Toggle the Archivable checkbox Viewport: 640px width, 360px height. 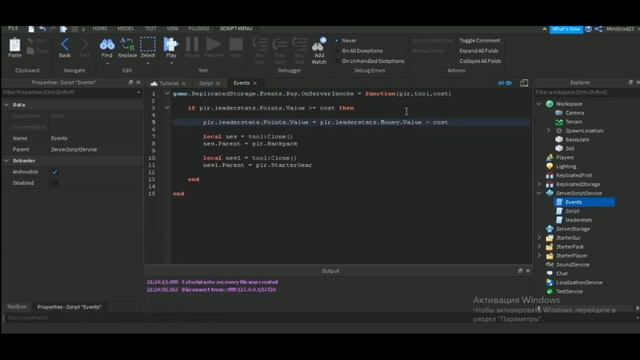tap(54, 172)
